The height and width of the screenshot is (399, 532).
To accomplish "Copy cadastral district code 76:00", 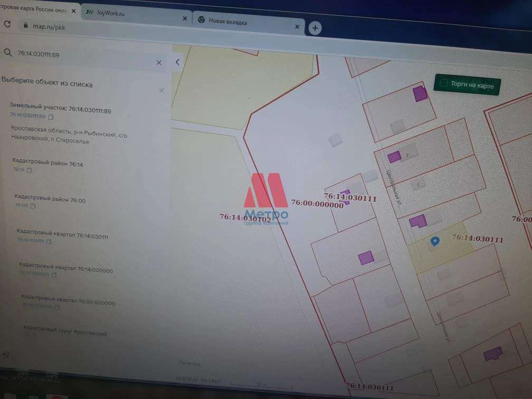I will click(33, 206).
